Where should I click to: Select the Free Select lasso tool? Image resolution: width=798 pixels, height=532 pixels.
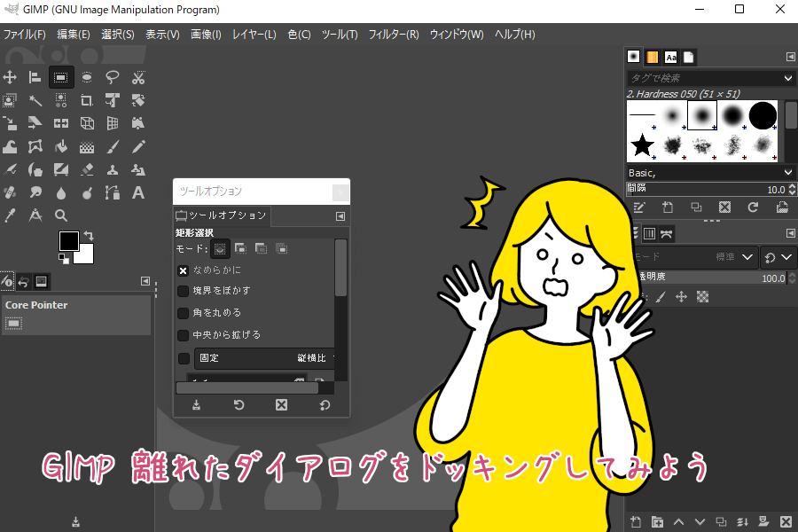113,77
